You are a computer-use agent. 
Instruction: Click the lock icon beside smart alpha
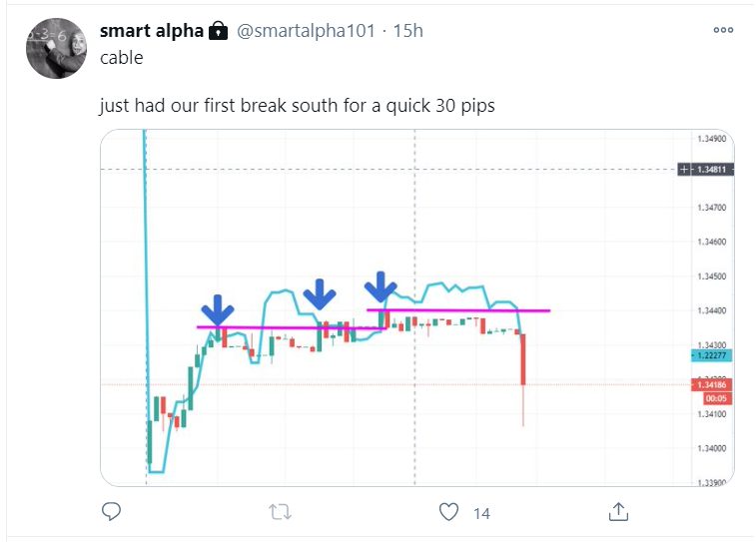point(219,31)
